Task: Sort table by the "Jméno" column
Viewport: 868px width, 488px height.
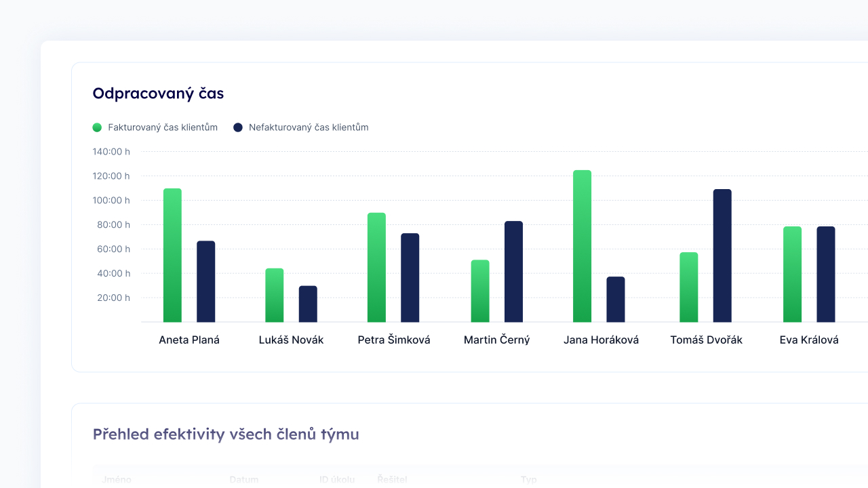Action: 116,479
